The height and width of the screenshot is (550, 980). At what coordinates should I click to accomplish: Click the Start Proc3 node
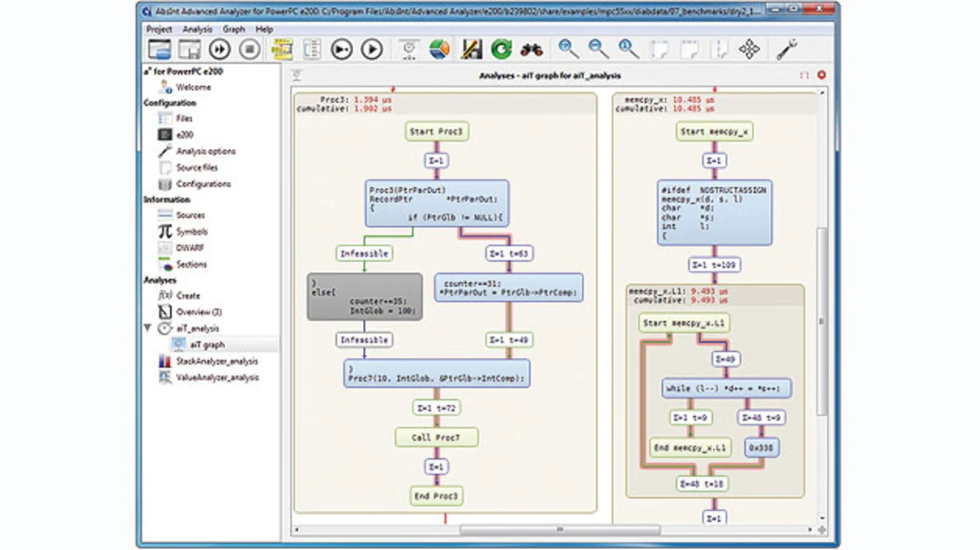click(x=436, y=132)
